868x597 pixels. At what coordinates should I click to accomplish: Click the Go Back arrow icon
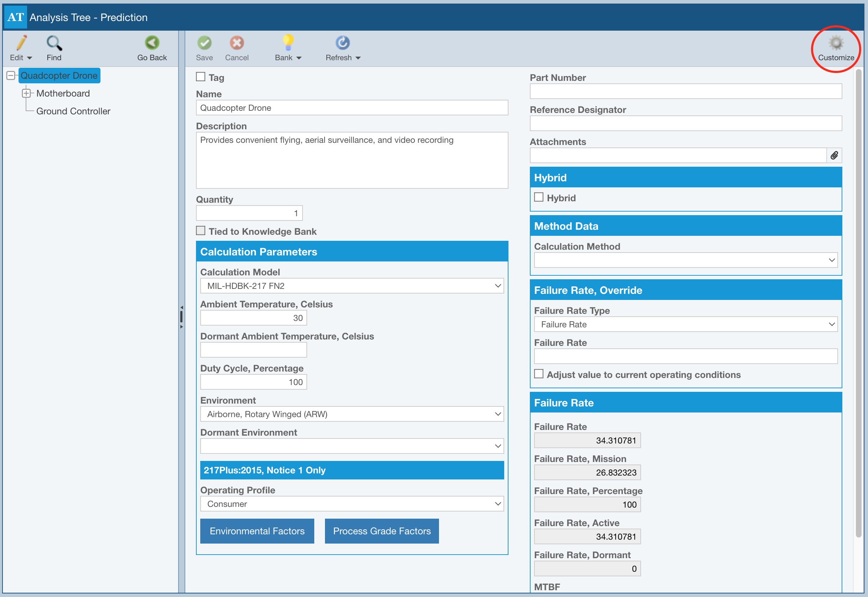pos(152,43)
